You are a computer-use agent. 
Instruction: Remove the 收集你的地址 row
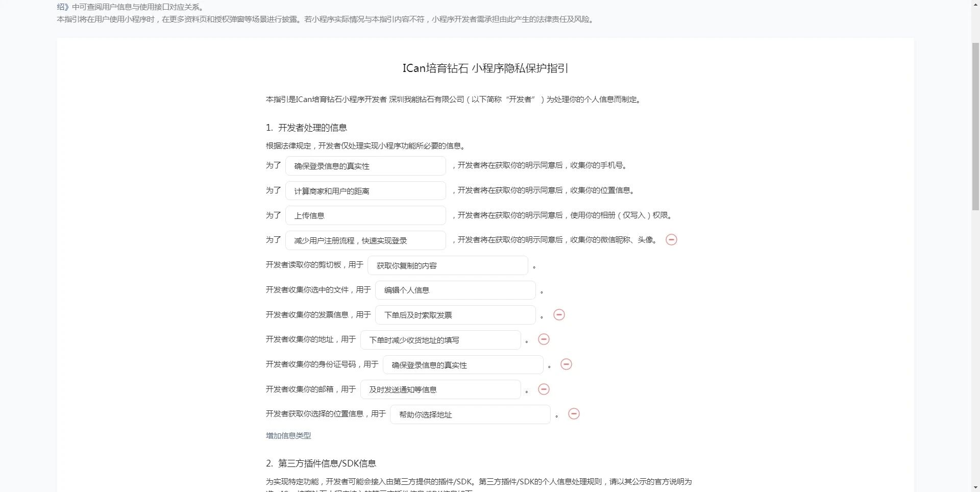click(x=544, y=339)
